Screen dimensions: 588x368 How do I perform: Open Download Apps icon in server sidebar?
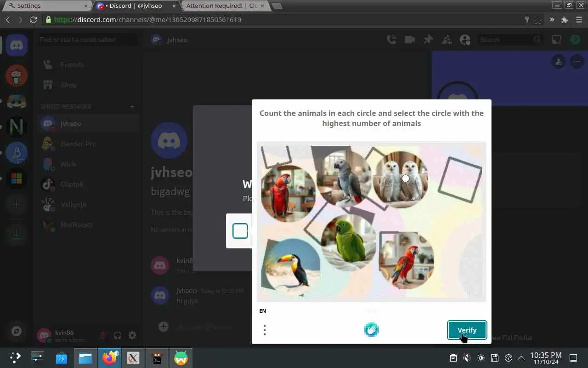pyautogui.click(x=17, y=234)
